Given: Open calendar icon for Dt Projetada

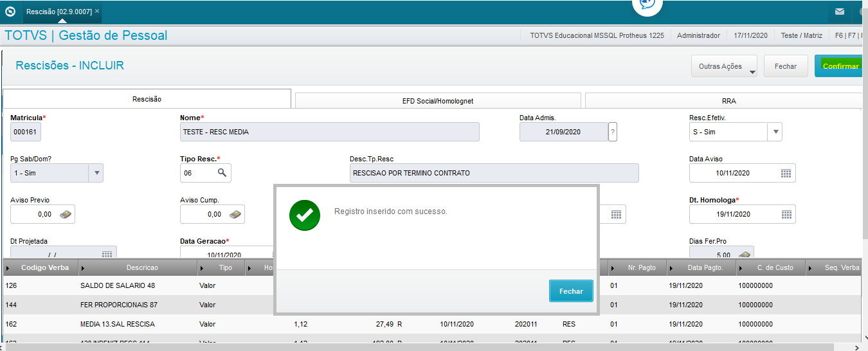Looking at the screenshot, I should click(107, 254).
